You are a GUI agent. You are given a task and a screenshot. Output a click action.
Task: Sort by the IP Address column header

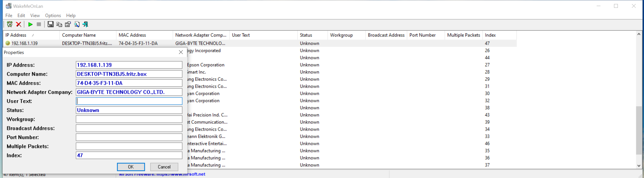coord(31,35)
